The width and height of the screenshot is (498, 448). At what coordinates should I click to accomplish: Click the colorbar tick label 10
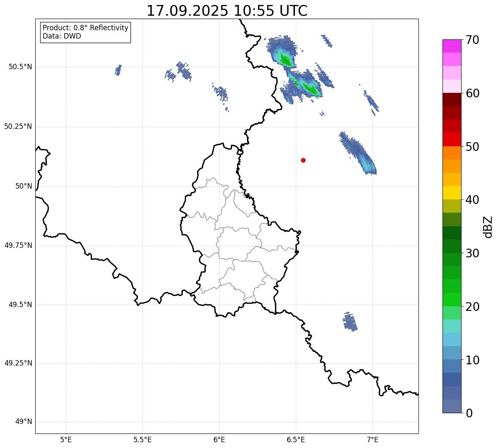pos(472,360)
